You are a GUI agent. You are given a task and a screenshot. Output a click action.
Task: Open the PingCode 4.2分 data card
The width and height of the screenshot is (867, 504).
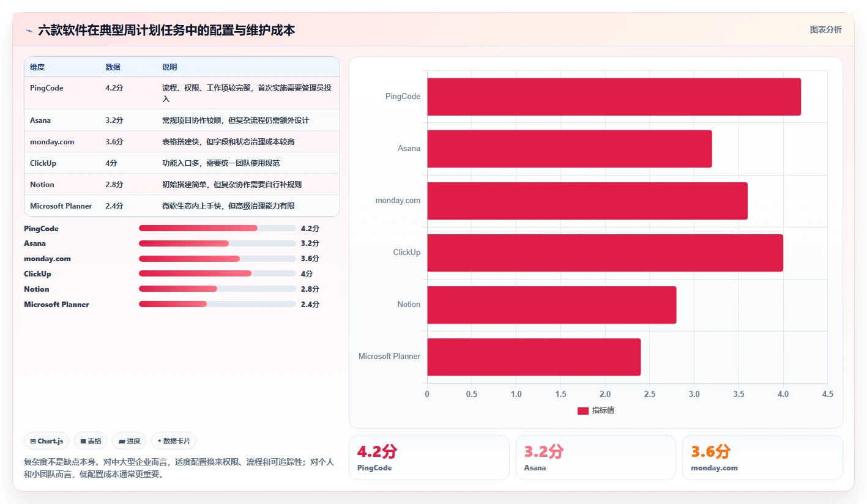[x=429, y=458]
